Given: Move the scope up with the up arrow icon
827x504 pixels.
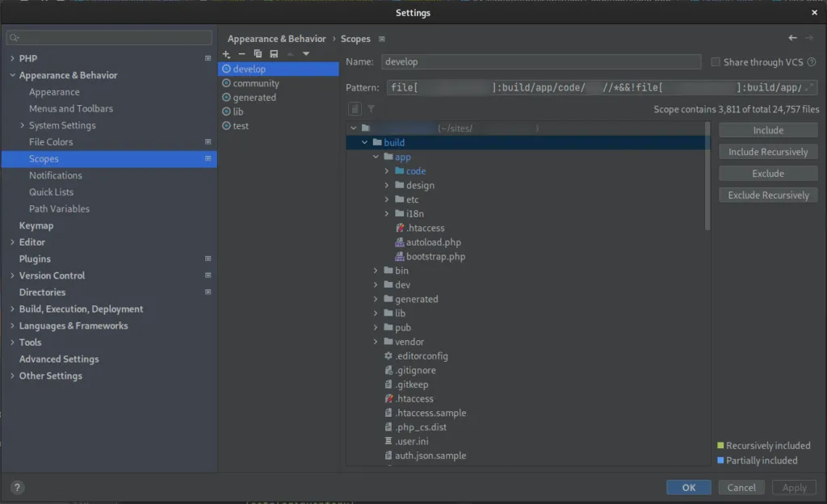Looking at the screenshot, I should (289, 53).
